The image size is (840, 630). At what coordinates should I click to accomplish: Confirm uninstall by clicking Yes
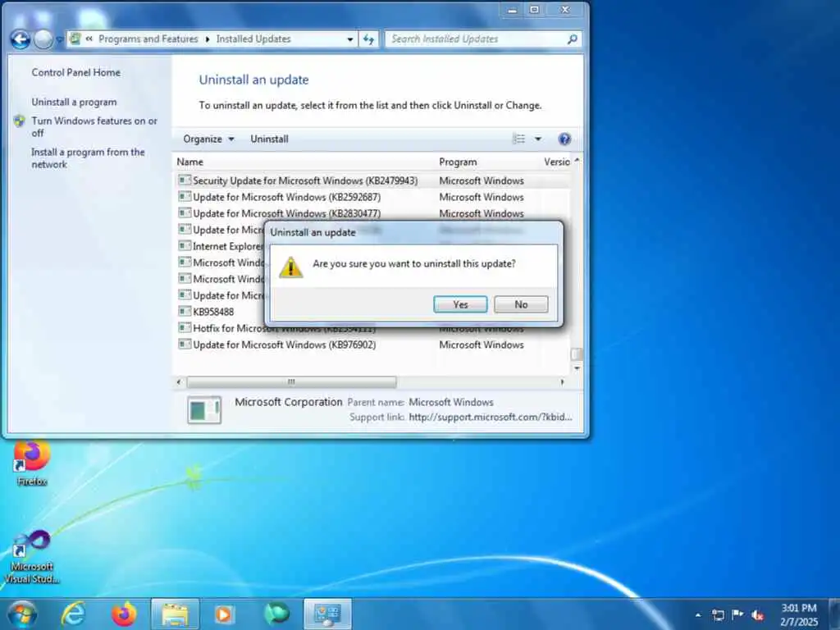(x=460, y=304)
